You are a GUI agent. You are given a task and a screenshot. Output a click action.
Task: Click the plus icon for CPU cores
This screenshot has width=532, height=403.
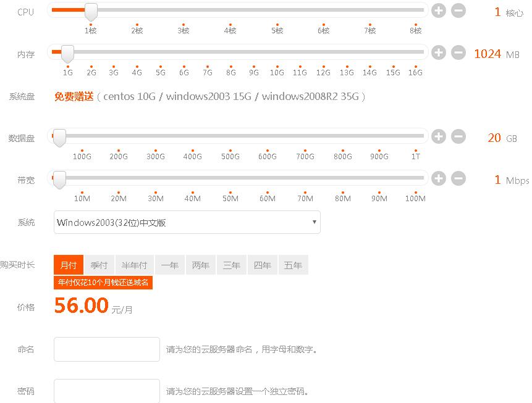[438, 10]
